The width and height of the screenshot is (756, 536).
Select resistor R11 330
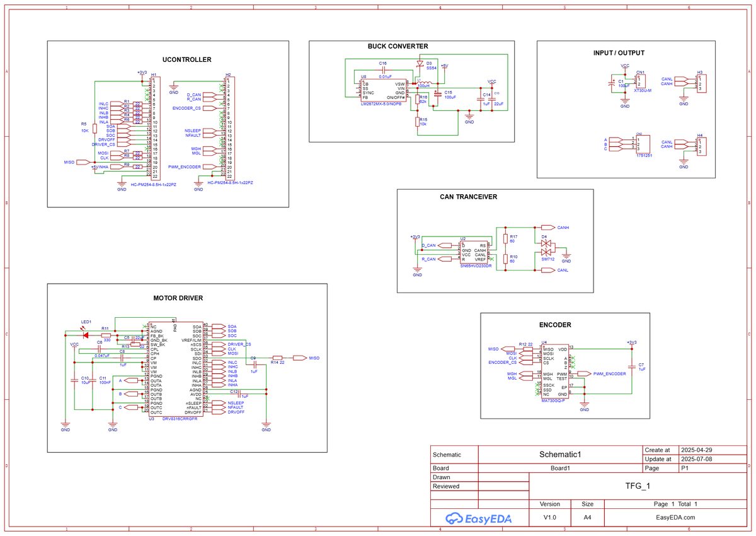[106, 335]
